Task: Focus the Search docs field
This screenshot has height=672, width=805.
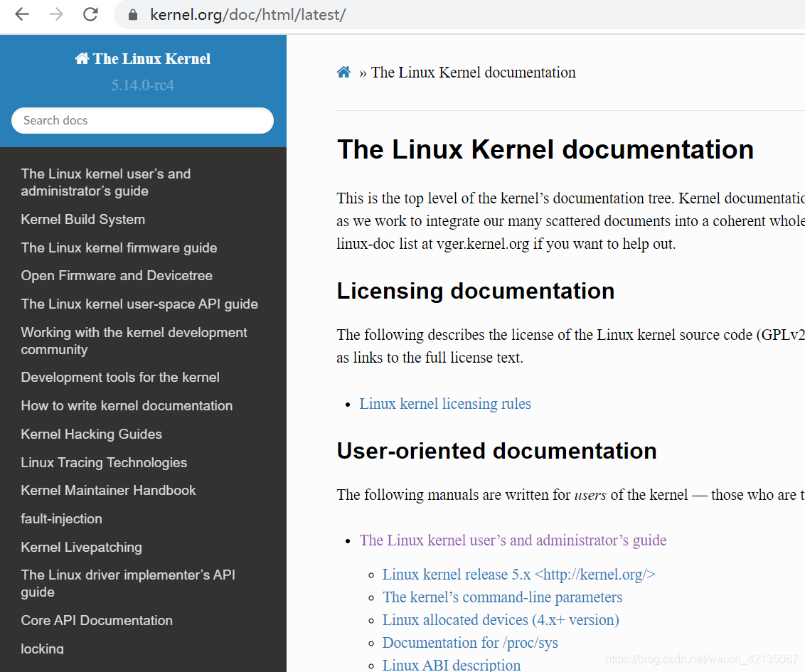Action: pyautogui.click(x=142, y=121)
